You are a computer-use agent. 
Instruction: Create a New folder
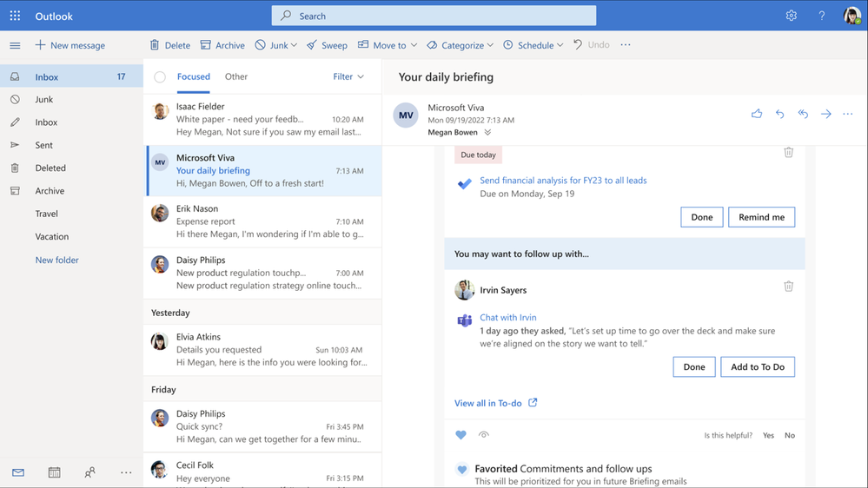(x=57, y=260)
